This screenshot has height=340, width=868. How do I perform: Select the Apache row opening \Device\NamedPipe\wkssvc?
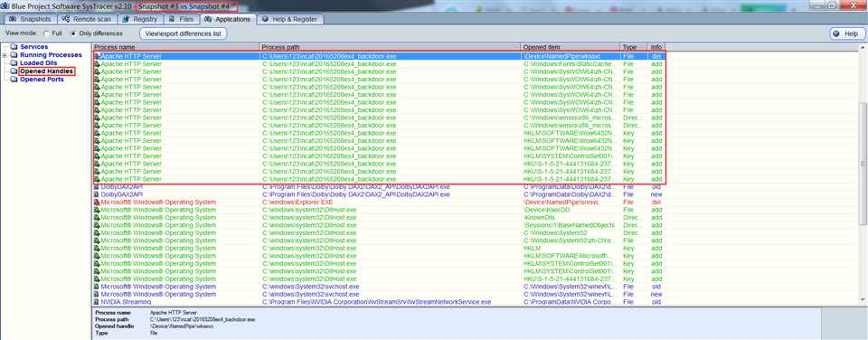(x=379, y=56)
